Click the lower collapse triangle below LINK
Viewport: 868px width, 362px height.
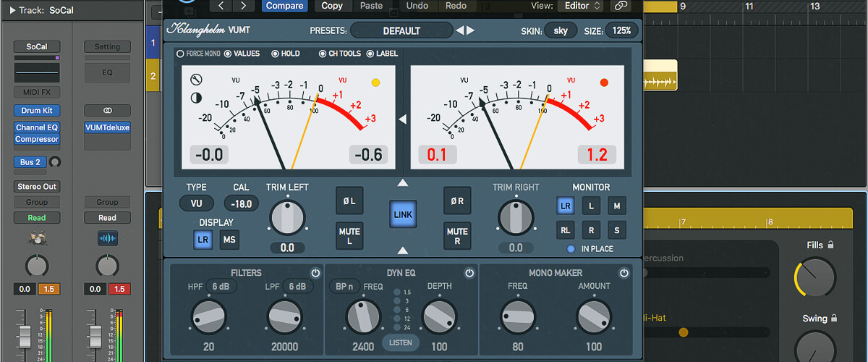click(x=403, y=251)
